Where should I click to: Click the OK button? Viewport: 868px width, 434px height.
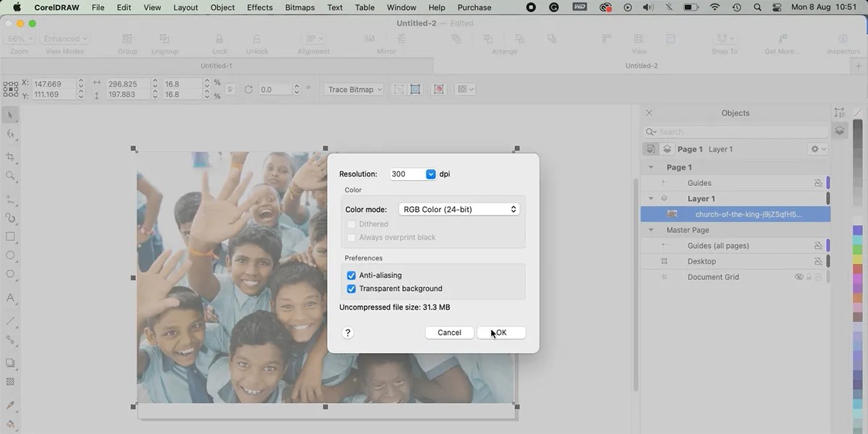coord(501,332)
